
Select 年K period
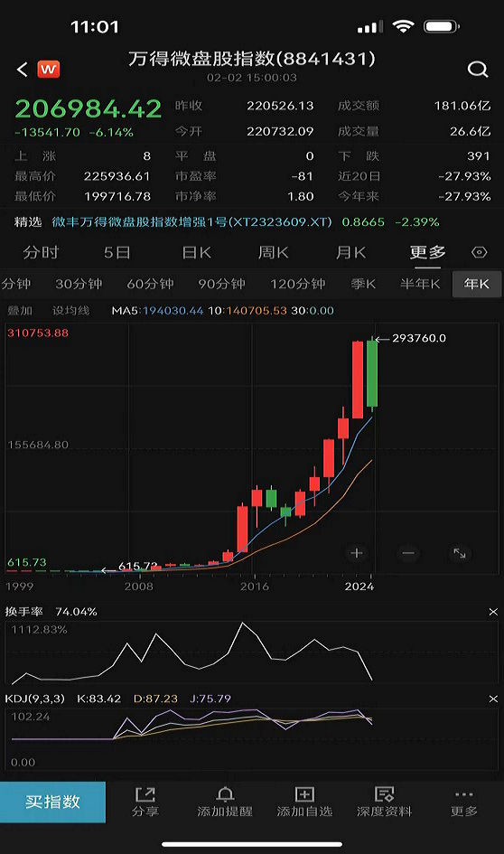click(x=477, y=284)
